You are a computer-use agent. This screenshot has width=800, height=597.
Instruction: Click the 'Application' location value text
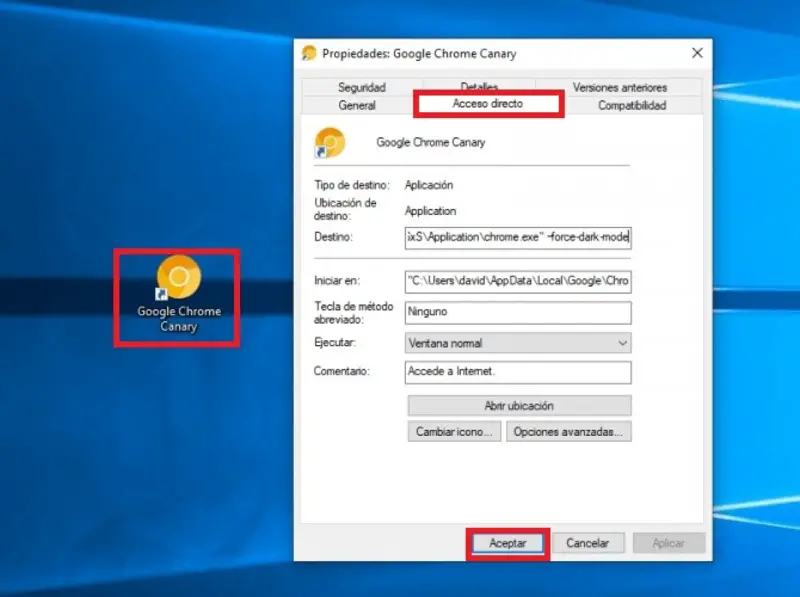coord(430,211)
